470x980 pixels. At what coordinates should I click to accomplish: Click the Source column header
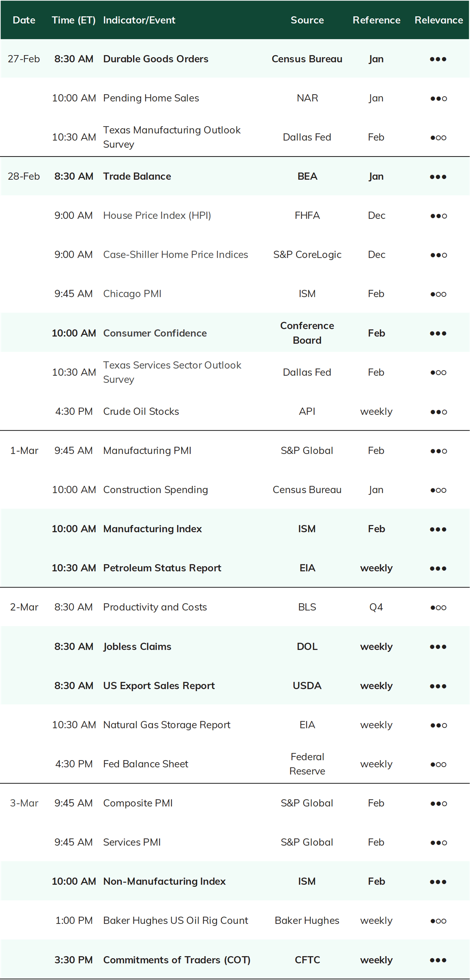[307, 20]
